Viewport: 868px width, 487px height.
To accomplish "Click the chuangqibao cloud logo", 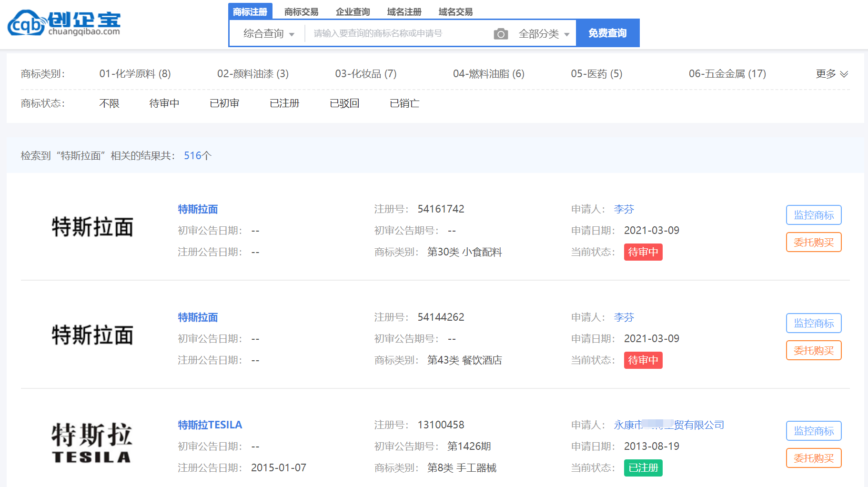I will pyautogui.click(x=64, y=23).
